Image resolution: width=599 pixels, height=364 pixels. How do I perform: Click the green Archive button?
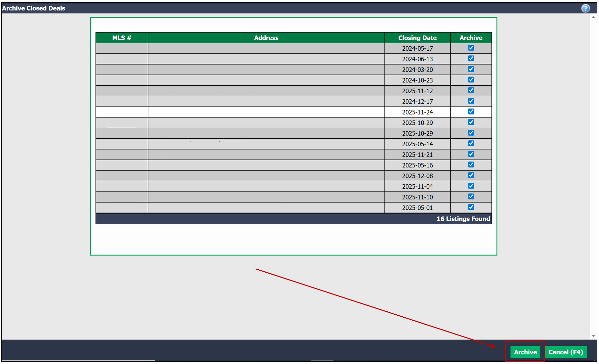(525, 352)
